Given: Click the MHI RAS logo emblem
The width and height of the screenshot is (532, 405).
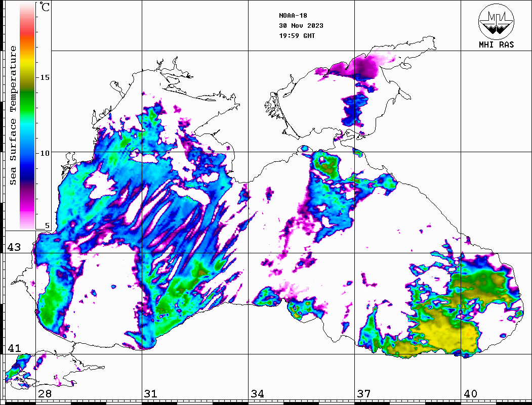Looking at the screenshot, I should coord(497,21).
